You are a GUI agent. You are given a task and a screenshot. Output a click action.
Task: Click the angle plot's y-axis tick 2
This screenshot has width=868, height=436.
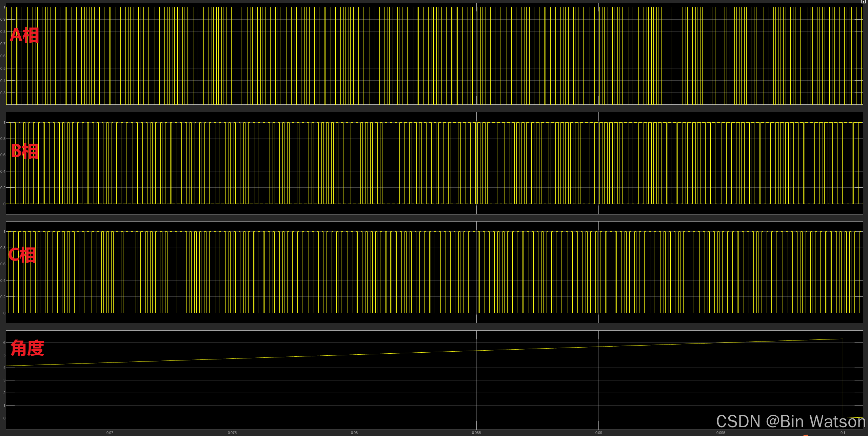coord(4,393)
